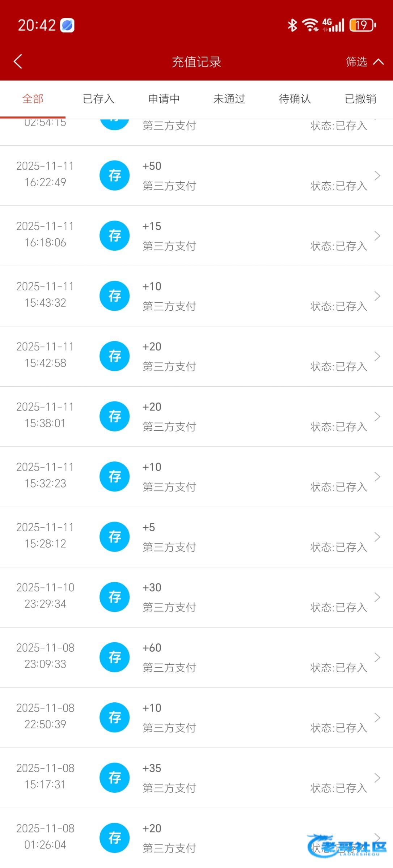This screenshot has height=868, width=393.
Task: Select the 未通过 tab
Action: click(229, 99)
